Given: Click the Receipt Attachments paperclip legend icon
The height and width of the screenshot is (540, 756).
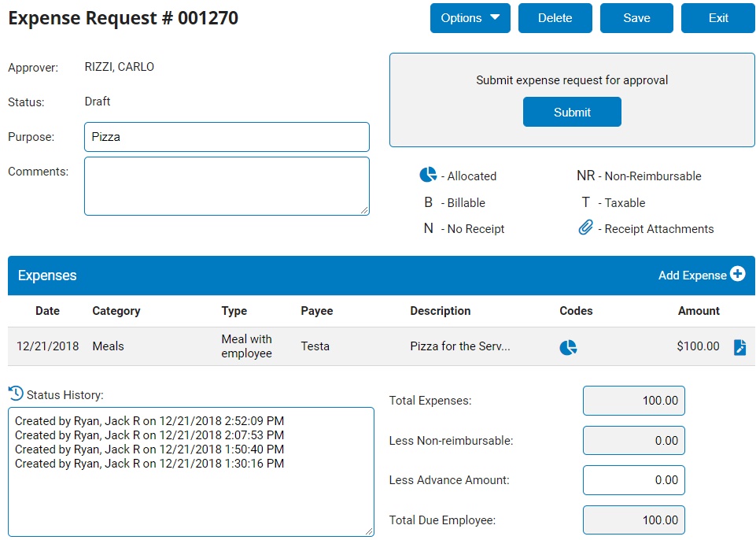Looking at the screenshot, I should [585, 228].
